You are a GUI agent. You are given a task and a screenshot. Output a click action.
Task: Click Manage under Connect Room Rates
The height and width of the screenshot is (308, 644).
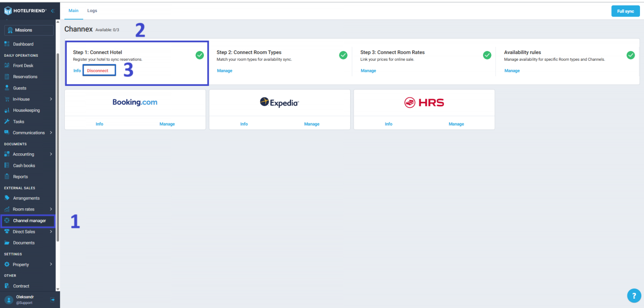click(x=368, y=71)
